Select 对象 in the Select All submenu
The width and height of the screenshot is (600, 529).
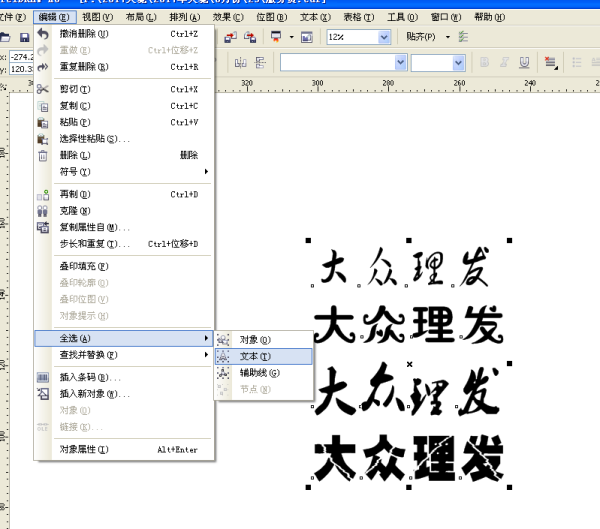coord(264,340)
